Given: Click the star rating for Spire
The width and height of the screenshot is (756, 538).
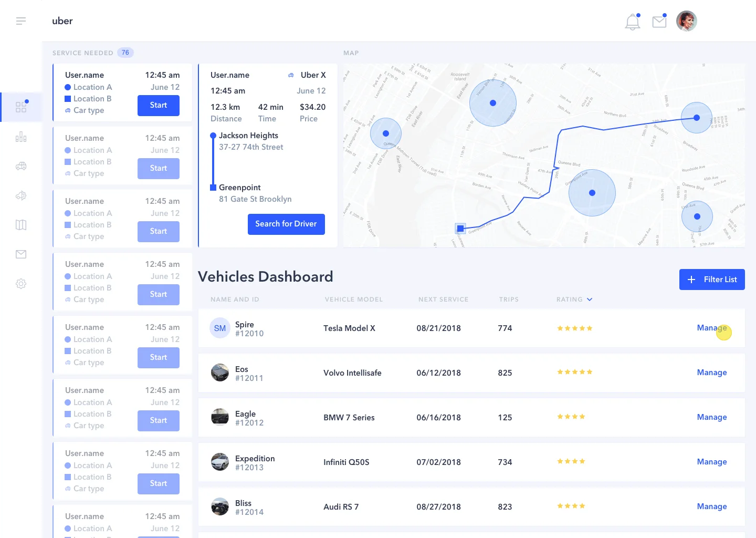Looking at the screenshot, I should coord(575,328).
